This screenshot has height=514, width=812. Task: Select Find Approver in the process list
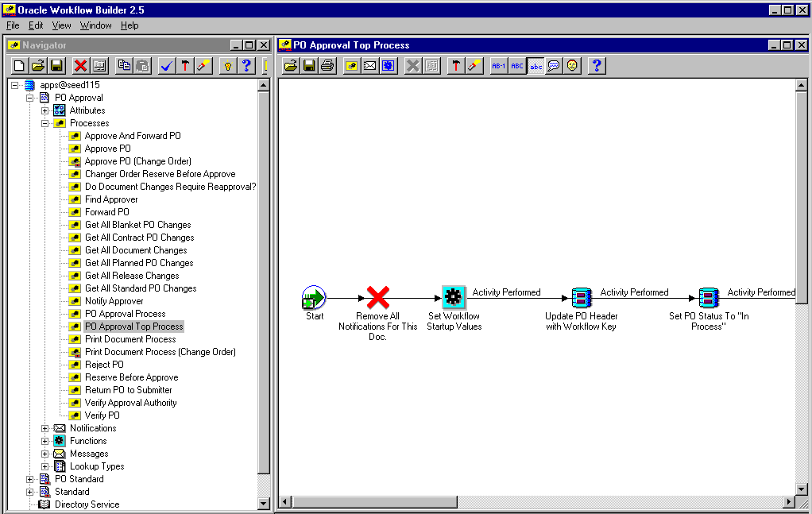(111, 199)
